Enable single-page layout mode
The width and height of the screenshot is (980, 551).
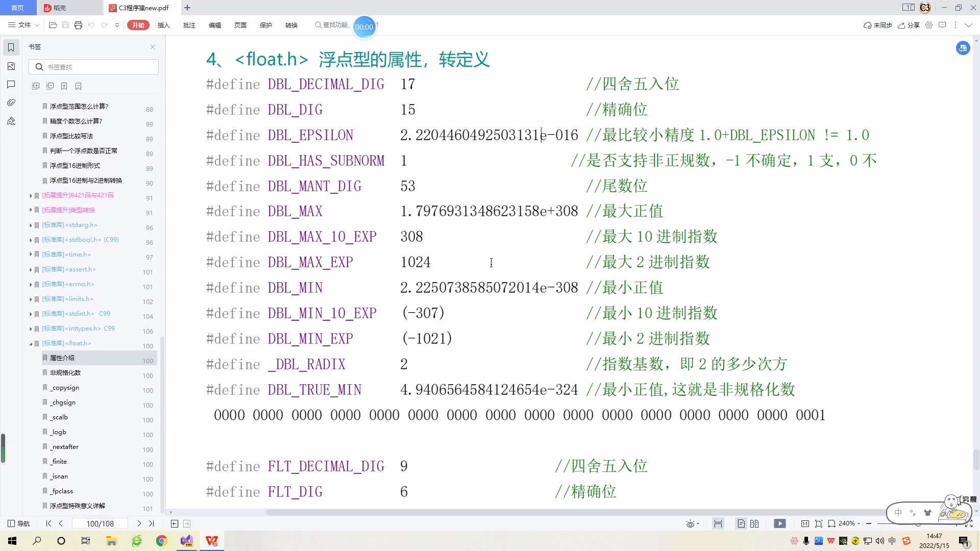coord(741,523)
